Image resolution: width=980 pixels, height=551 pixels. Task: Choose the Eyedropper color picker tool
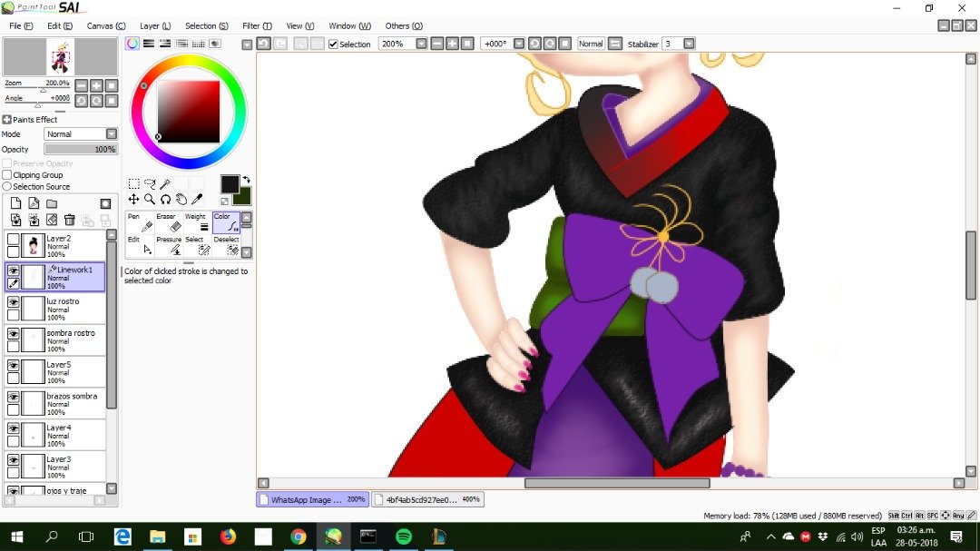[197, 199]
